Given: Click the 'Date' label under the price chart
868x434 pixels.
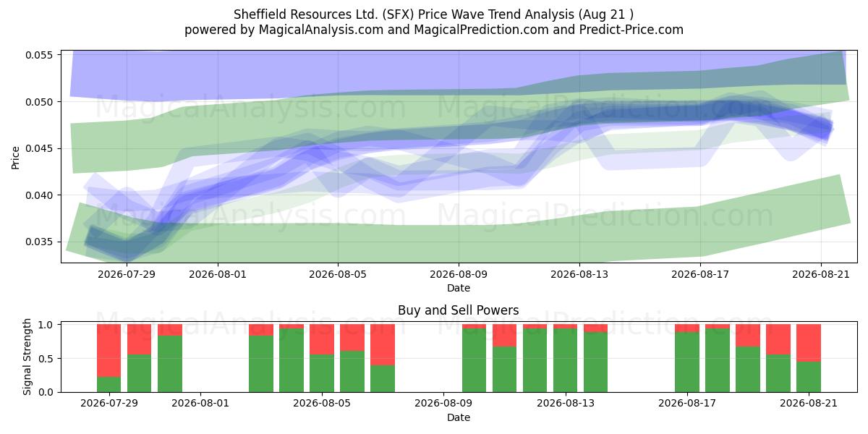Looking at the screenshot, I should coord(459,288).
